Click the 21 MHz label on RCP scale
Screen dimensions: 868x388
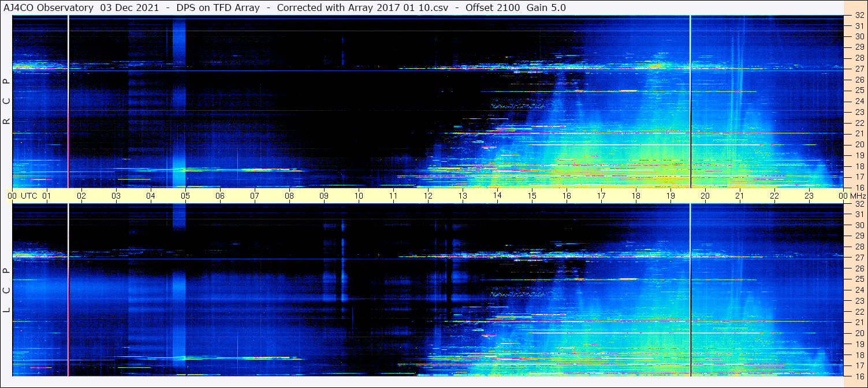point(859,133)
